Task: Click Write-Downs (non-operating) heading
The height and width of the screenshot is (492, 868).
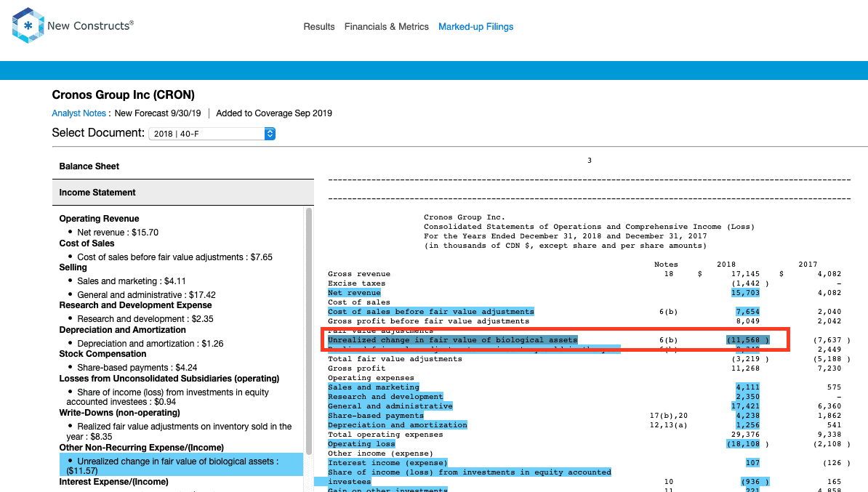Action: (119, 413)
